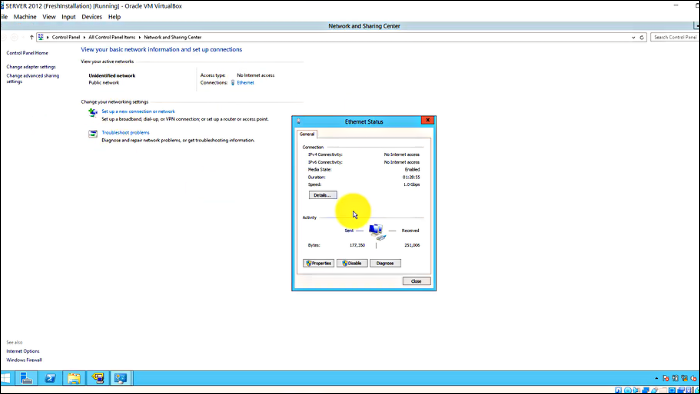Click the IPv4 Connectivity row label
700x394 pixels.
(325, 154)
